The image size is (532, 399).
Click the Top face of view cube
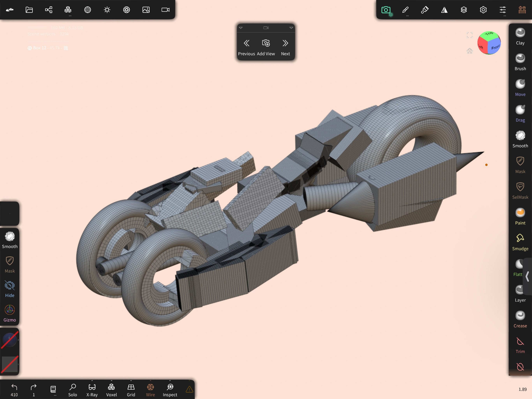click(489, 35)
